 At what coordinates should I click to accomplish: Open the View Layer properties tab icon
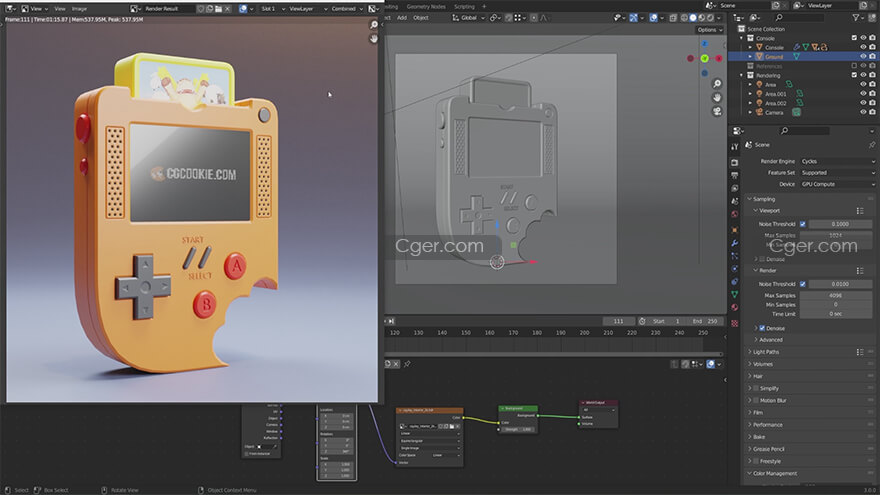click(735, 189)
